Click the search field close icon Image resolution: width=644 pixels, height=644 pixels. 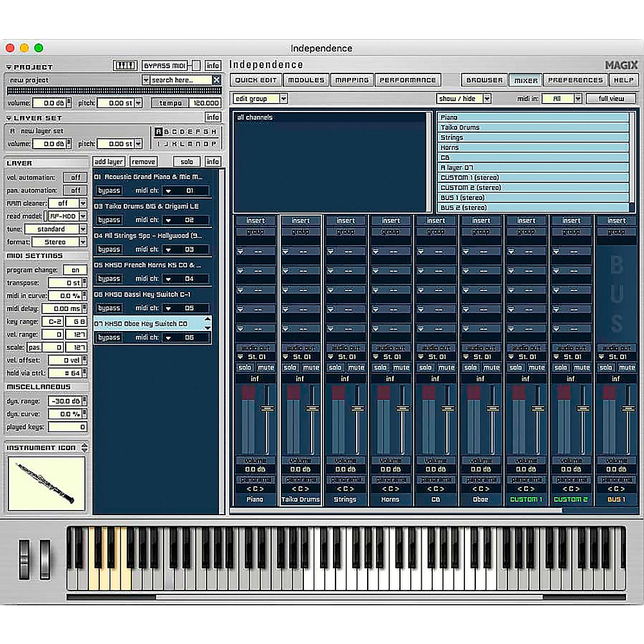point(216,79)
